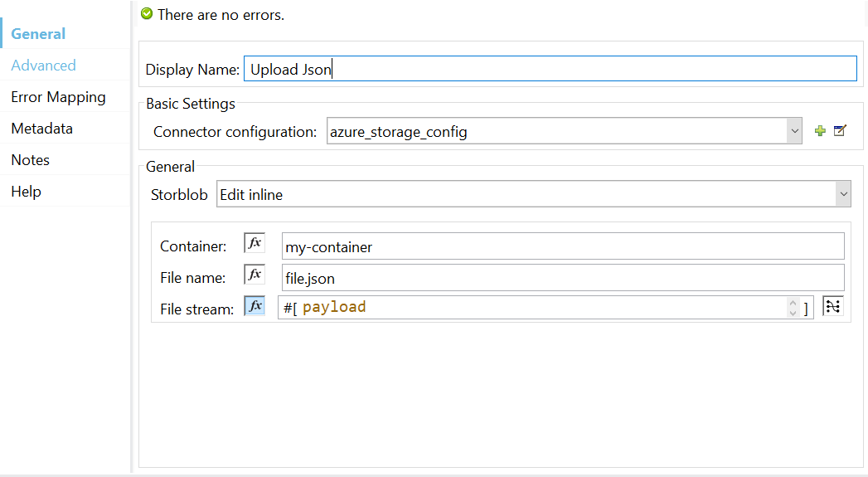Image resolution: width=868 pixels, height=477 pixels.
Task: Add a new connector configuration with the green plus
Action: 820,131
